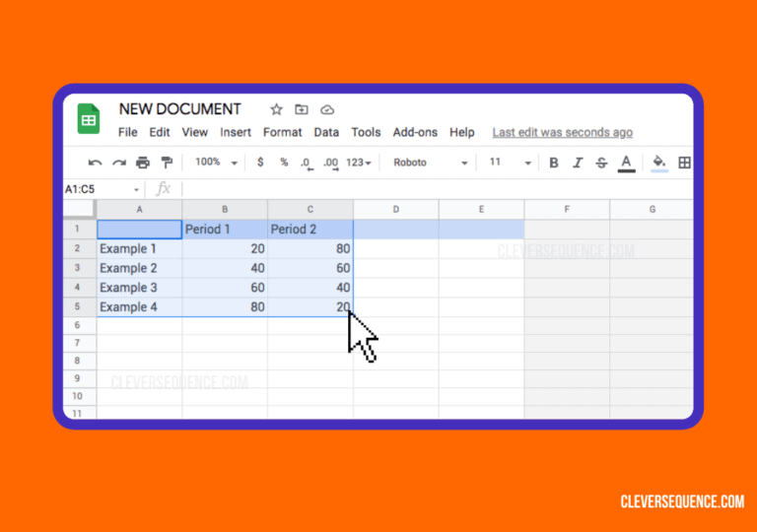Screen dimensions: 757x532
Task: Select the 'Example 4' cell
Action: 139,307
